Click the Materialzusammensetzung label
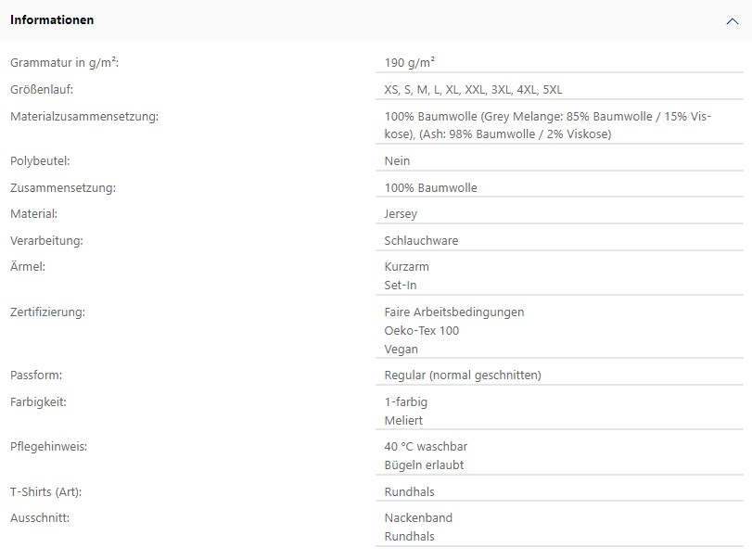Image resolution: width=752 pixels, height=560 pixels. coord(84,117)
